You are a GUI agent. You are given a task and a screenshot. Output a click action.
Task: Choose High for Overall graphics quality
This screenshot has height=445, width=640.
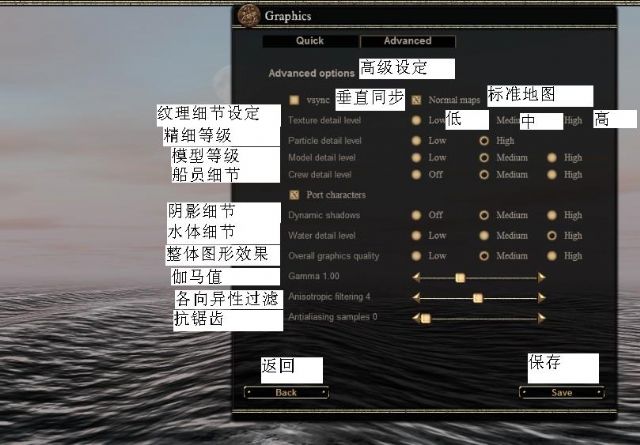(x=552, y=256)
